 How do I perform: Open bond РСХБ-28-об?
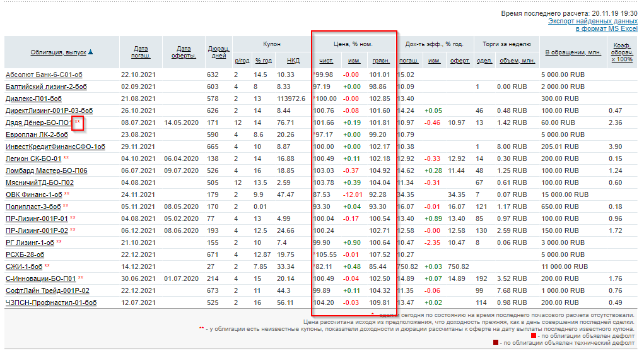(x=25, y=254)
